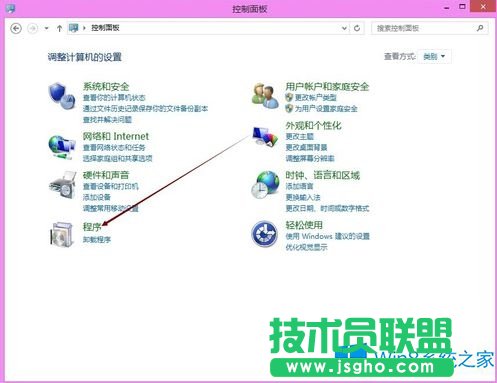Open the 网络和 Internet globe icon
Screen dimensions: 497x383
click(x=62, y=146)
